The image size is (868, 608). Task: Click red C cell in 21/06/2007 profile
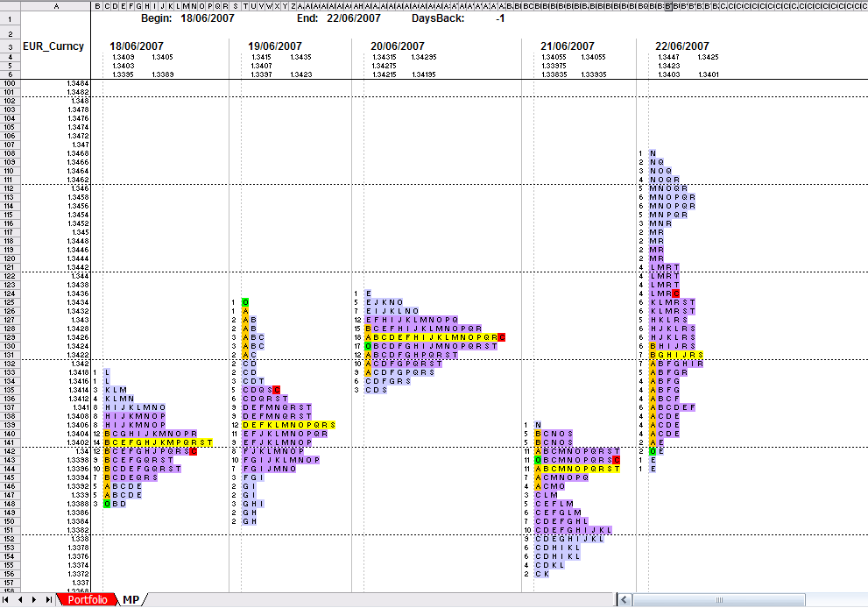[617, 460]
